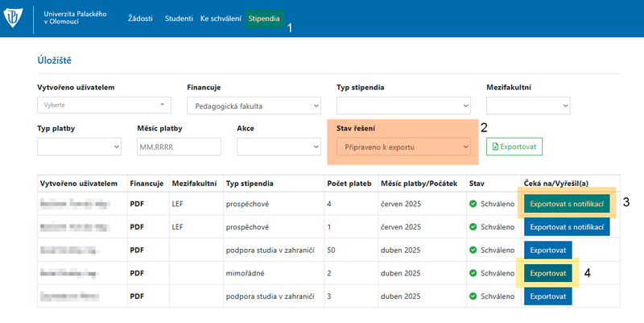
Task: Go to the Studenti section
Action: 180,18
